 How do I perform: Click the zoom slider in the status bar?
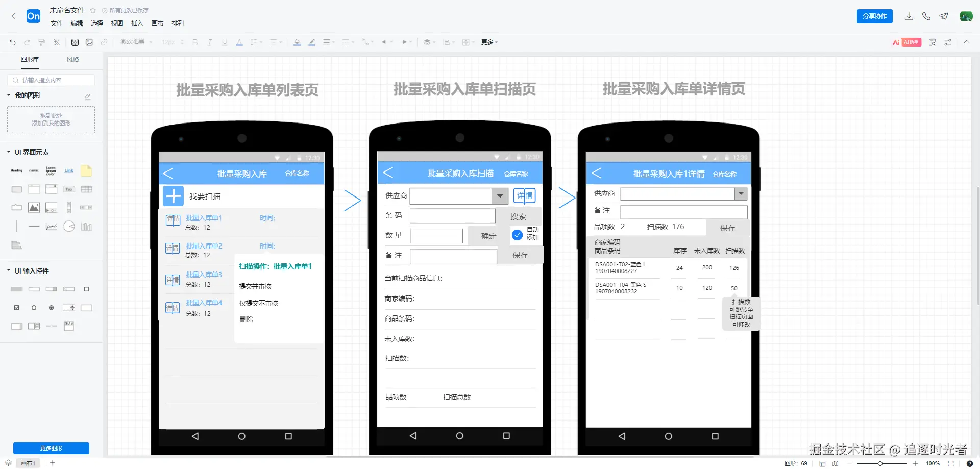pyautogui.click(x=882, y=463)
